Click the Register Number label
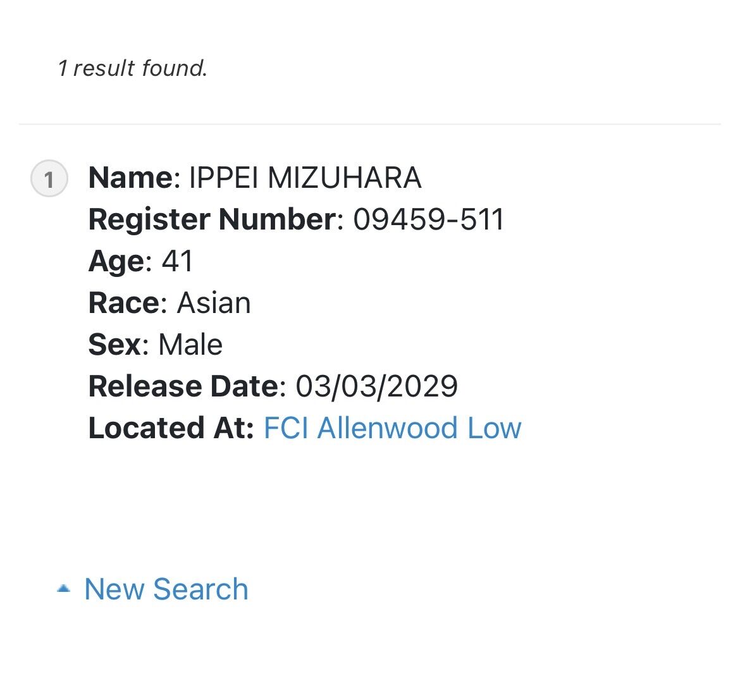Screen dimensions: 740x700 point(212,220)
